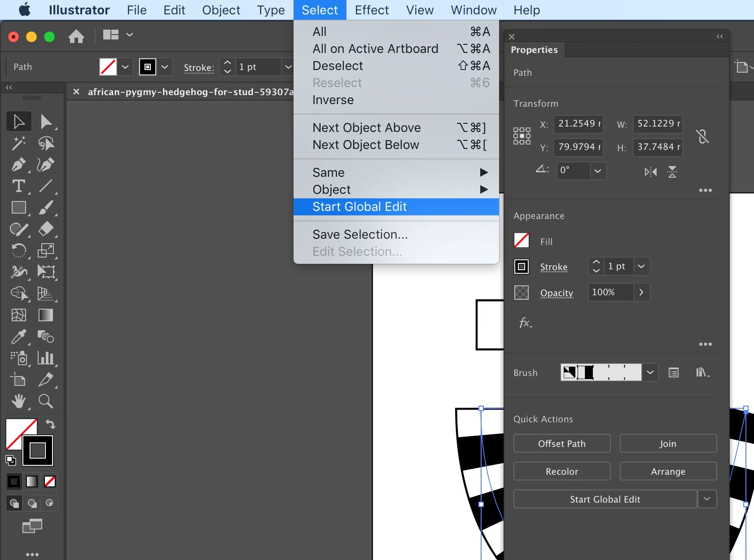
Task: Select the Rectangle tool
Action: tap(19, 207)
